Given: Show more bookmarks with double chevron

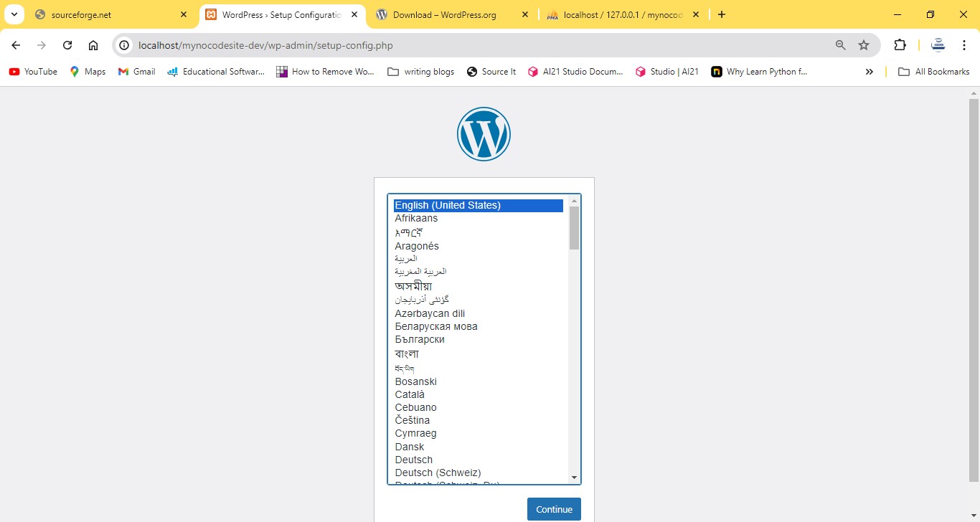Looking at the screenshot, I should [870, 72].
